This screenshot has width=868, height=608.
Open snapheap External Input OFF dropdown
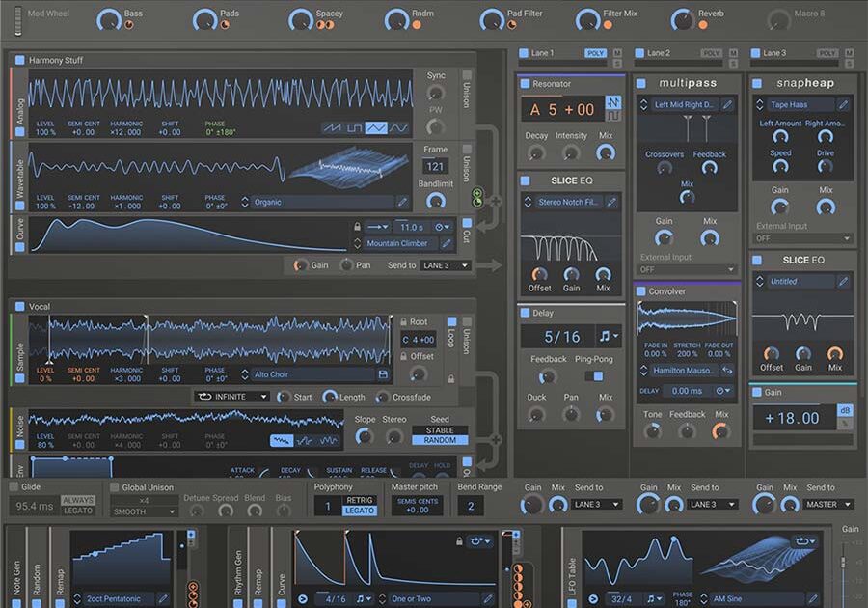pyautogui.click(x=803, y=238)
